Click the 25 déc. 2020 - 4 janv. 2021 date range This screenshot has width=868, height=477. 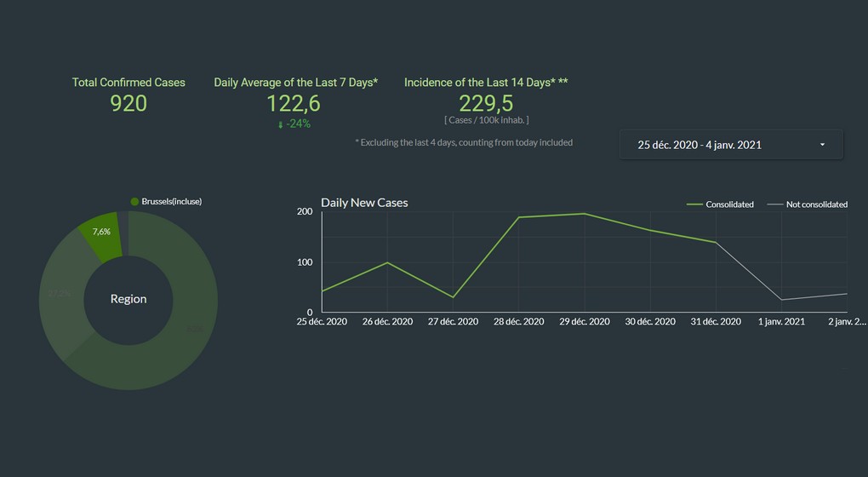point(699,145)
